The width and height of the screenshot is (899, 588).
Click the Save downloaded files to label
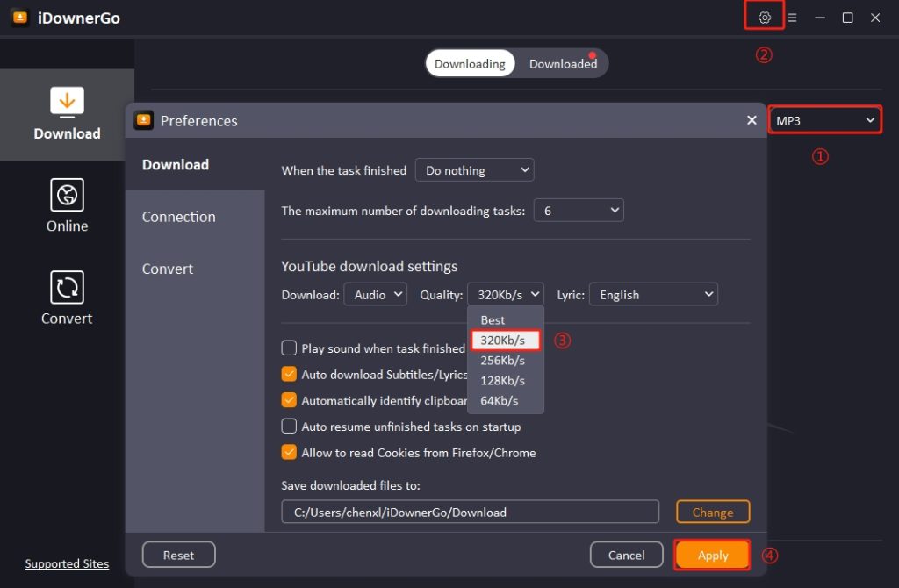(351, 485)
